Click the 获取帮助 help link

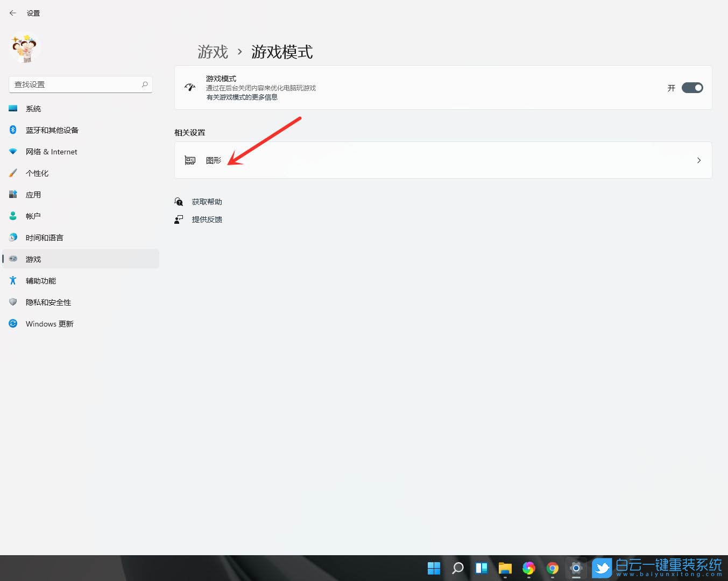[207, 202]
